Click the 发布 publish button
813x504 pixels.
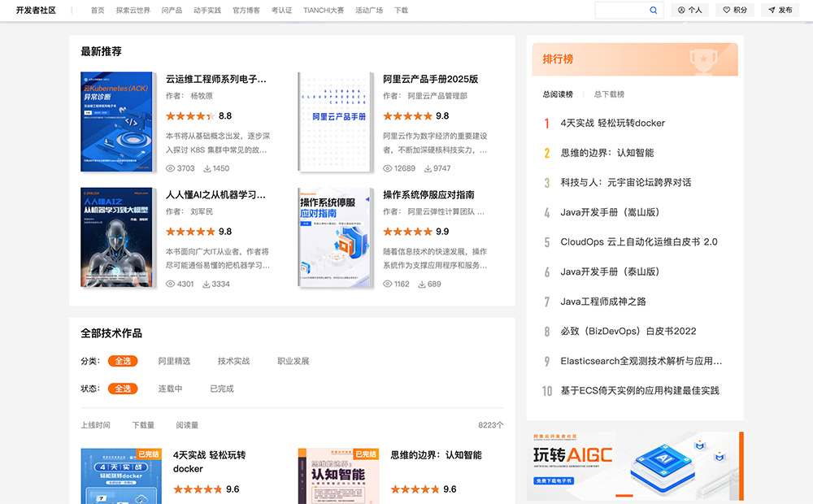[780, 10]
